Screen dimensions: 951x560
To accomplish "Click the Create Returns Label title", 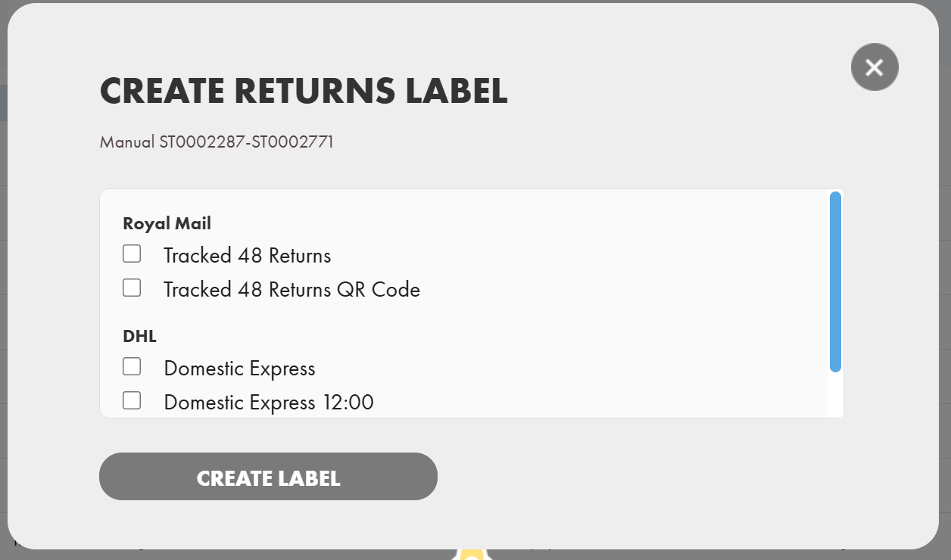I will [x=304, y=91].
